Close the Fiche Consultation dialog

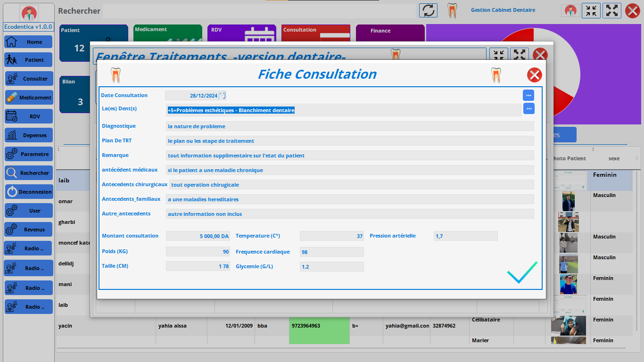tap(534, 75)
